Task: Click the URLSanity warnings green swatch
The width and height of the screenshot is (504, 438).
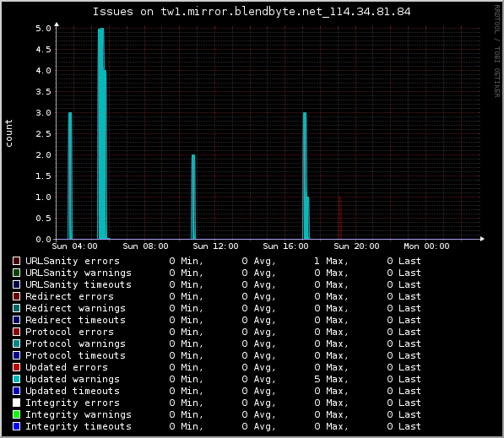Action: 16,273
